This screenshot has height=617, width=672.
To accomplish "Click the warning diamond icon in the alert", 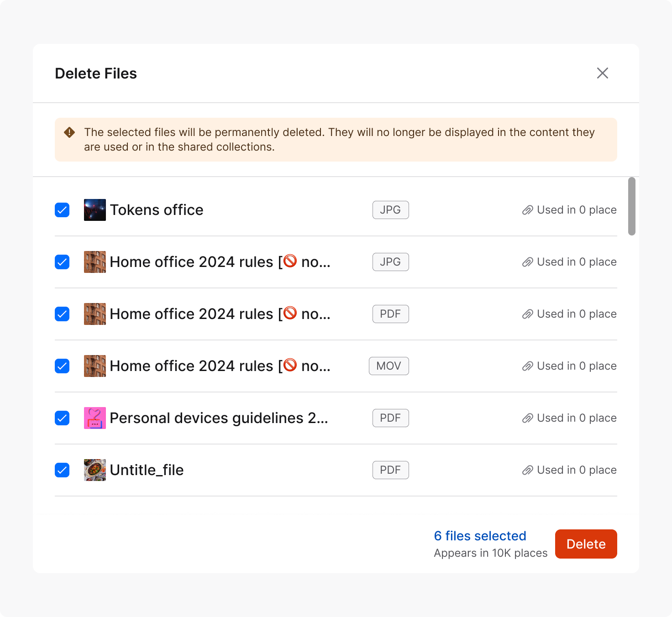I will point(69,132).
